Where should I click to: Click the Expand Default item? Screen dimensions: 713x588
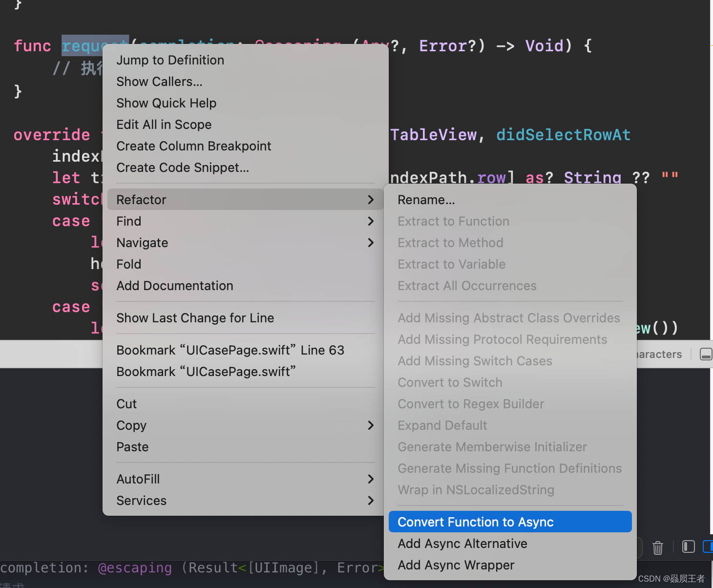[510, 425]
